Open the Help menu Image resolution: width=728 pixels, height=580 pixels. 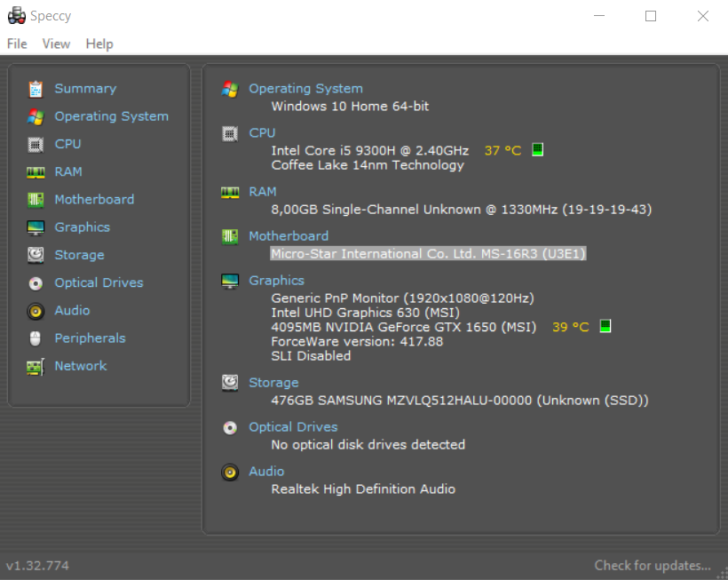click(99, 44)
